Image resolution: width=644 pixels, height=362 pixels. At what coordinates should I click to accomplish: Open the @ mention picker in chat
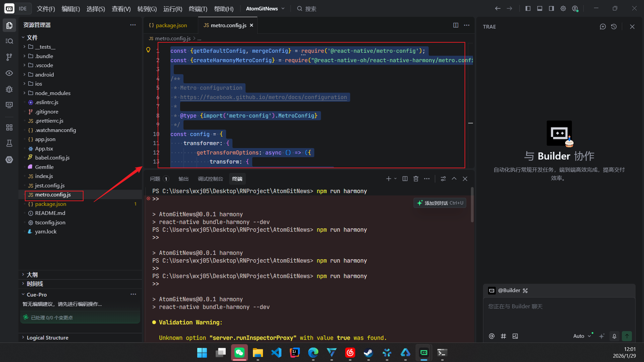click(x=491, y=336)
